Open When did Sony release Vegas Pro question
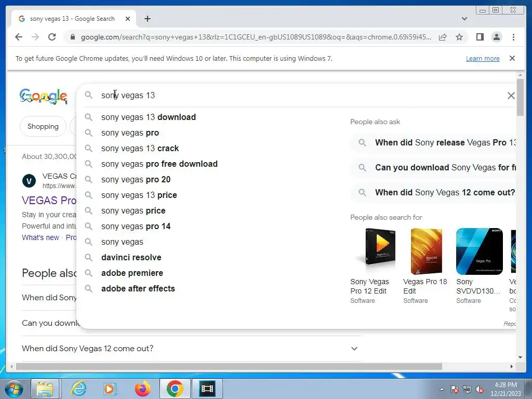 [x=433, y=142]
